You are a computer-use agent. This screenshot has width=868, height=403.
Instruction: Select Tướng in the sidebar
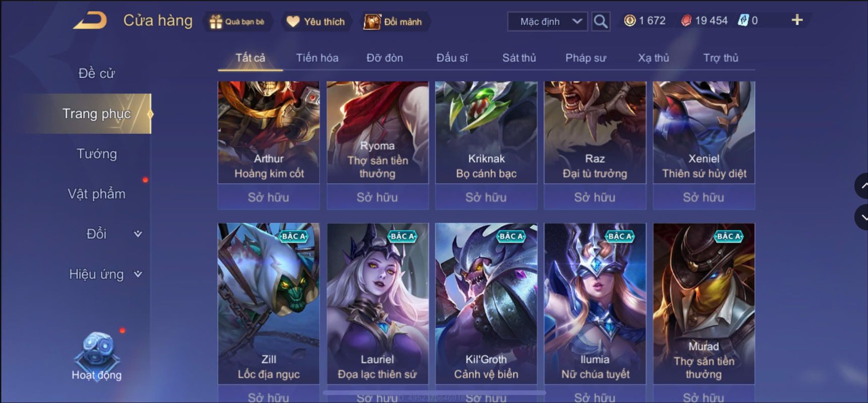96,154
